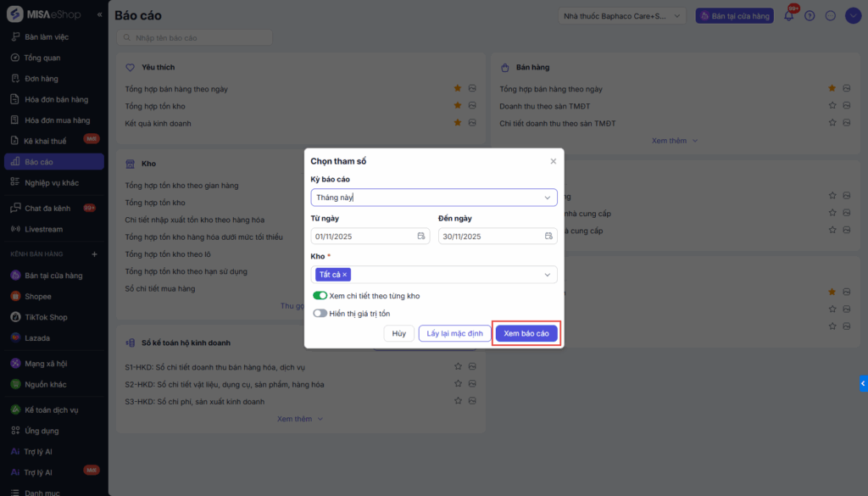Expand the Kho warehouse dropdown

pos(548,275)
